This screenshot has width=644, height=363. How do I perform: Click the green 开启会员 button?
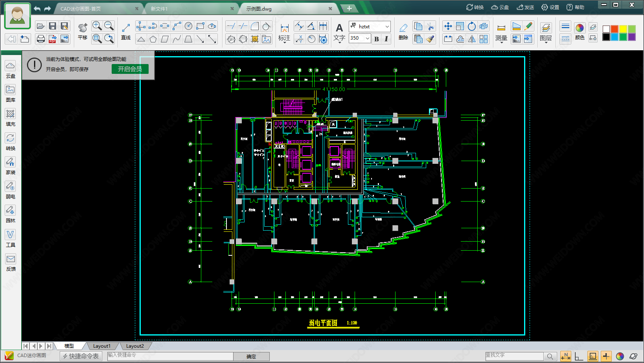[x=130, y=69]
